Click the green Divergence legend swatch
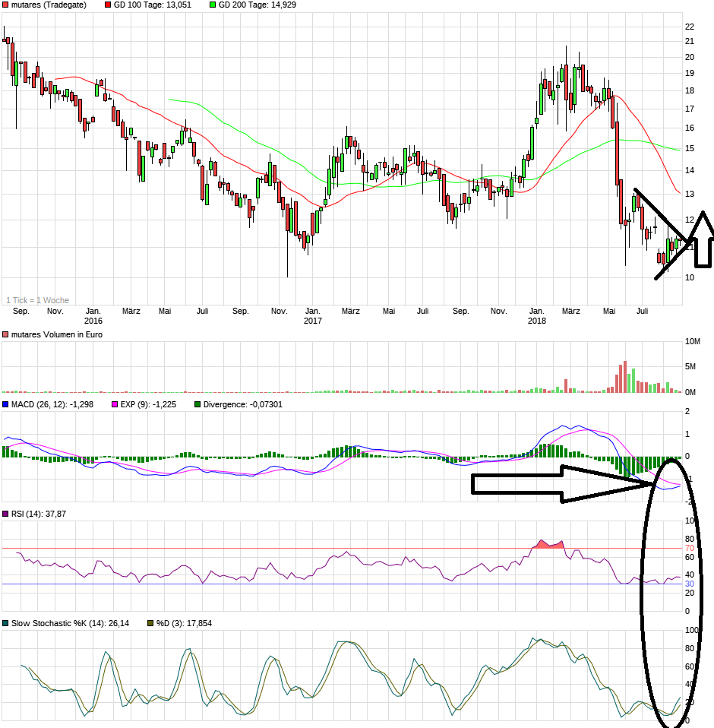 (197, 405)
